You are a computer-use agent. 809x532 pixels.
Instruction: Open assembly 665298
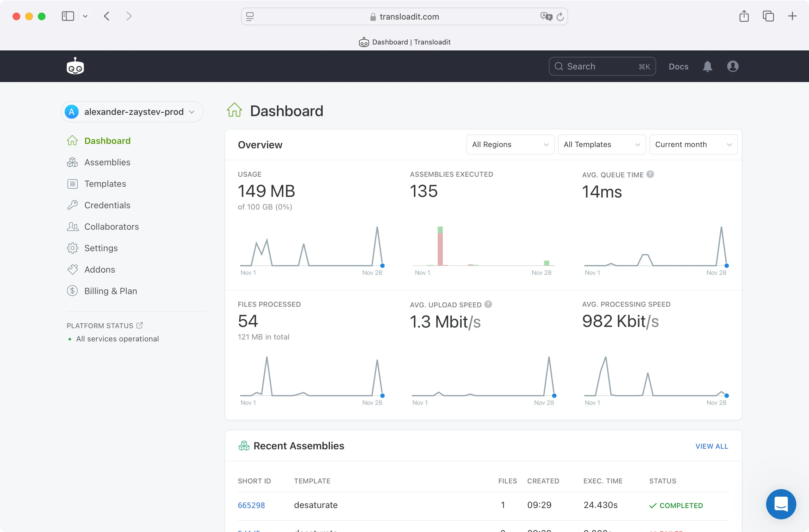pos(251,505)
